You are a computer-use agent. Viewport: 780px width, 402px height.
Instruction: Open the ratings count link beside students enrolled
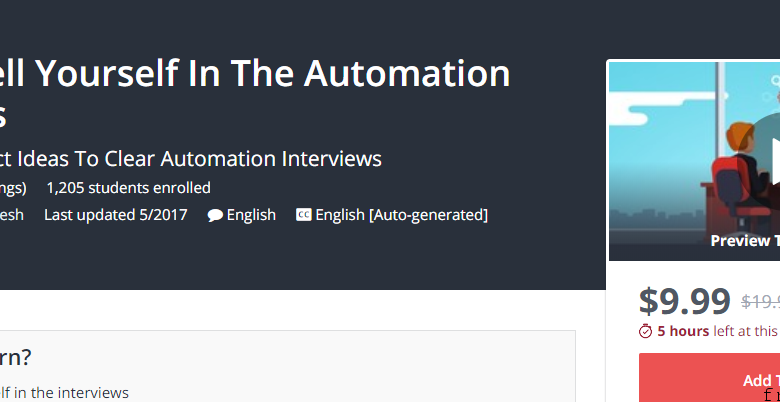click(13, 188)
